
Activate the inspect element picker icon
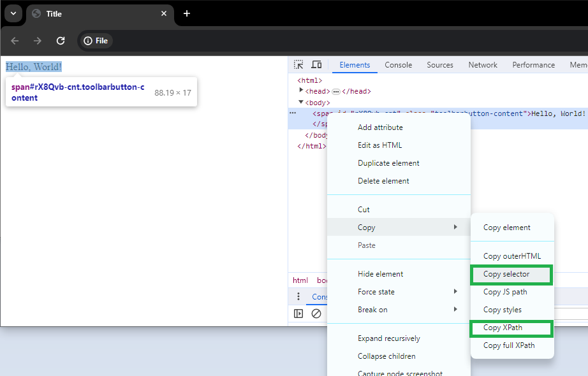(298, 65)
